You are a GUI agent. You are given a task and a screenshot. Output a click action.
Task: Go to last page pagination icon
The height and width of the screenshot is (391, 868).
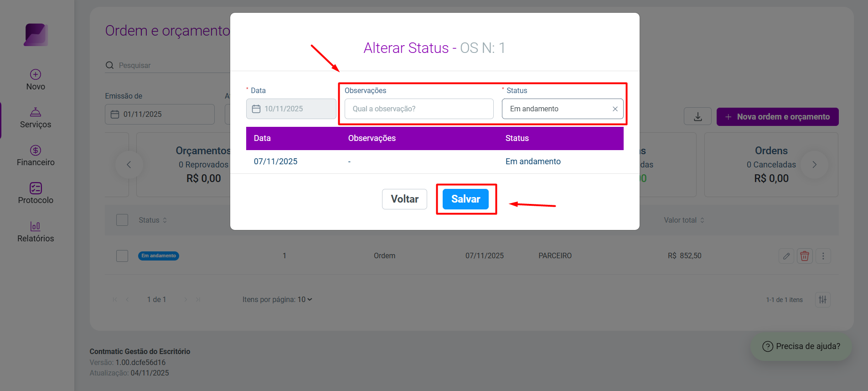click(198, 300)
